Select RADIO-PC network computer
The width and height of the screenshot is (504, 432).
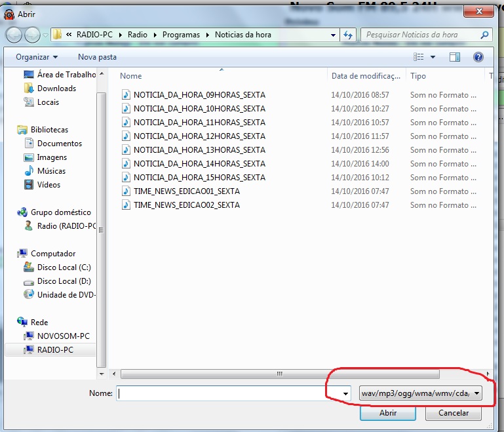click(50, 349)
